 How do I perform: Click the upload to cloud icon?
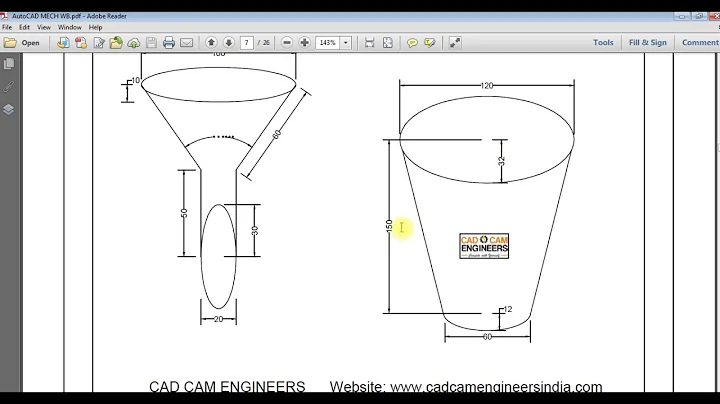pos(134,43)
